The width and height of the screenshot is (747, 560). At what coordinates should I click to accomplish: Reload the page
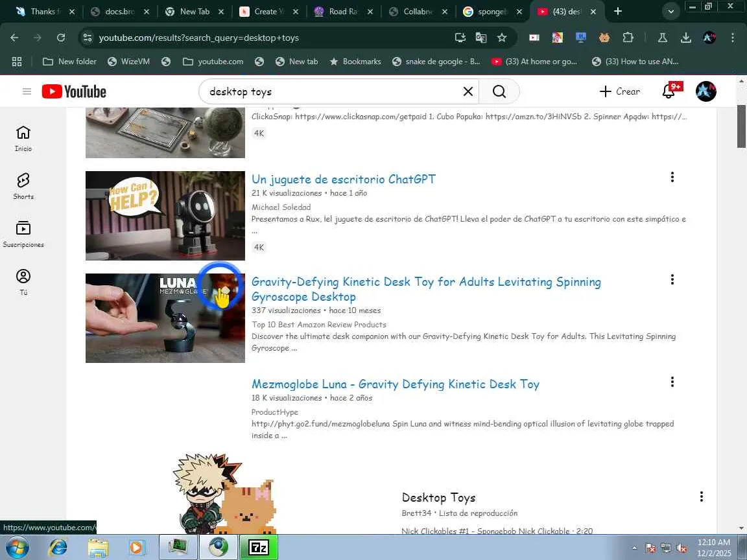tap(61, 38)
